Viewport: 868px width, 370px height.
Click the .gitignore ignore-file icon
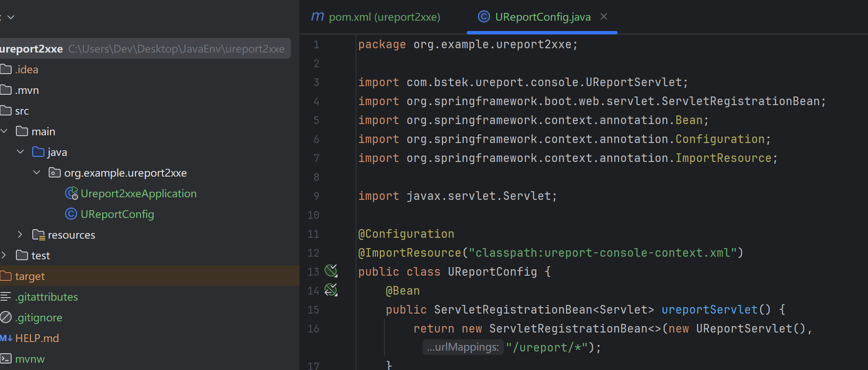tap(6, 317)
